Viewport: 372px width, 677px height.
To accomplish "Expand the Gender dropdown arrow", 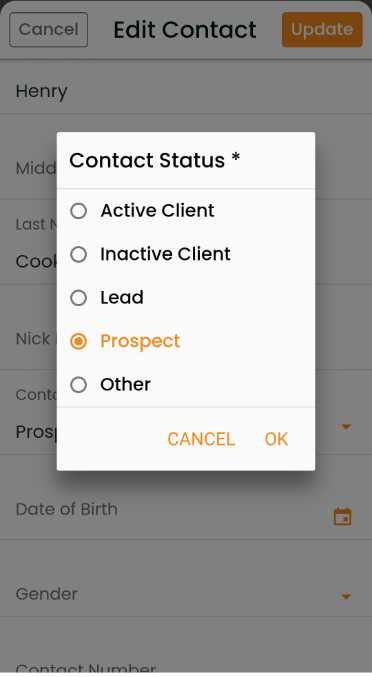I will click(345, 597).
